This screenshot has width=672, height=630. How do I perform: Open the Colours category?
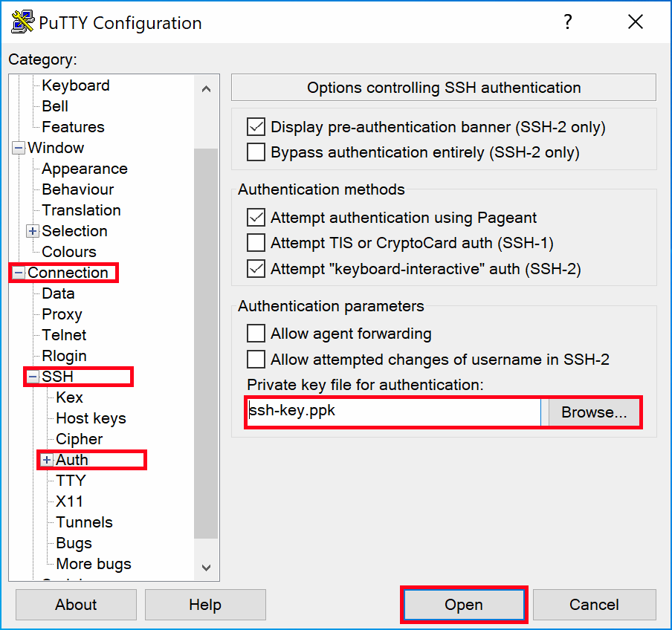pyautogui.click(x=69, y=252)
